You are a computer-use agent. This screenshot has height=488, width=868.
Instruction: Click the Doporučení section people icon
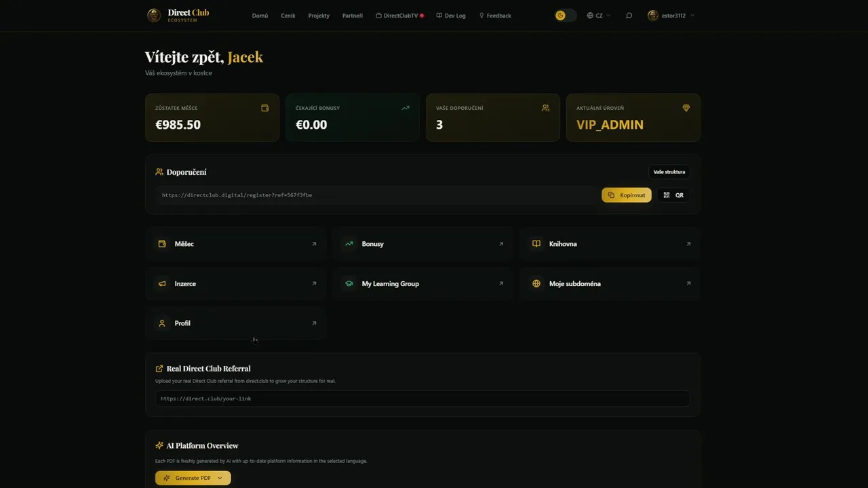point(159,172)
